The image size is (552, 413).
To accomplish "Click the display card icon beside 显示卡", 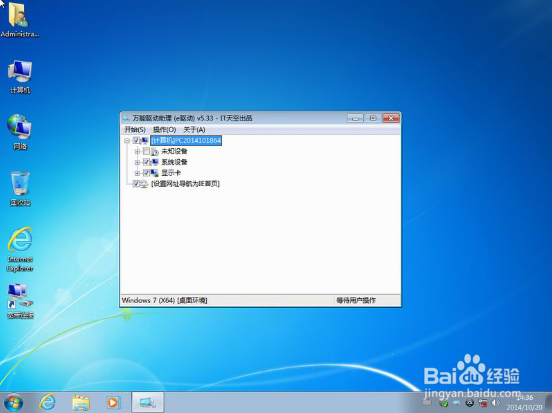I will coord(155,173).
